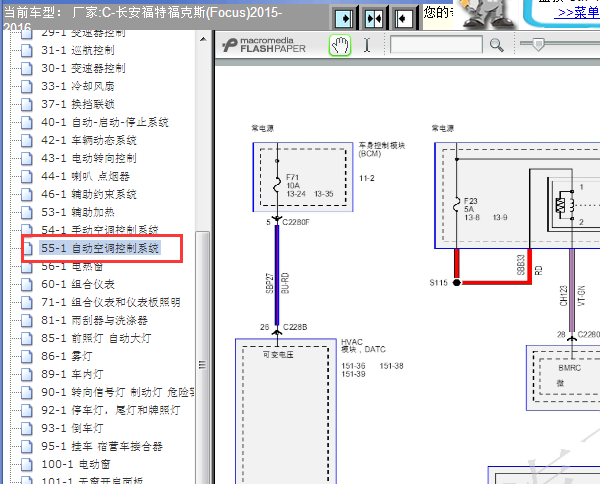The image size is (600, 484).
Task: Open 71-1 组合仪表和仪表板照明 diagram
Action: tap(111, 302)
